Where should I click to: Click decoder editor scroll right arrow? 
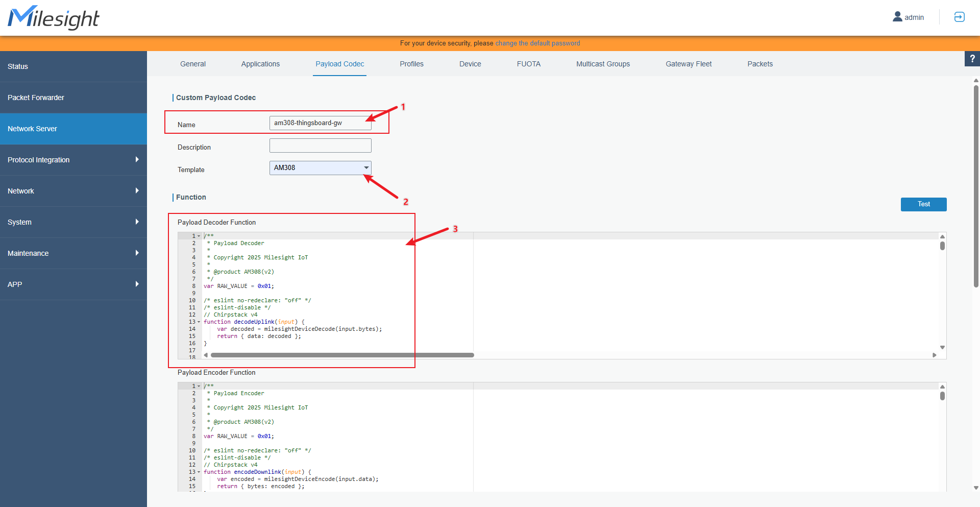(935, 355)
